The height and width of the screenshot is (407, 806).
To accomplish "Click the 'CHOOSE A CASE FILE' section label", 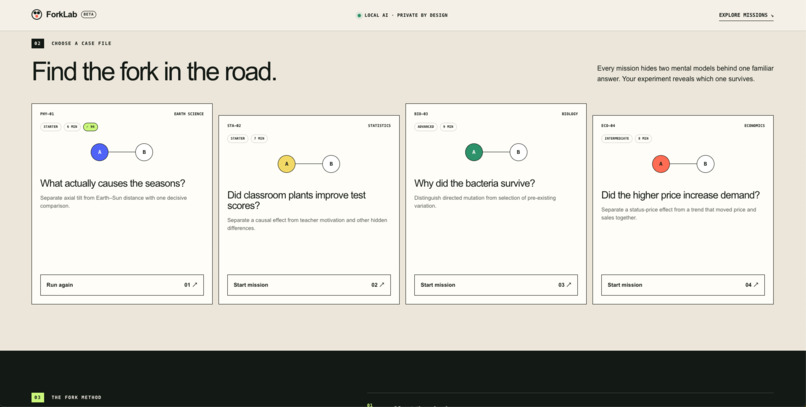I will click(81, 44).
